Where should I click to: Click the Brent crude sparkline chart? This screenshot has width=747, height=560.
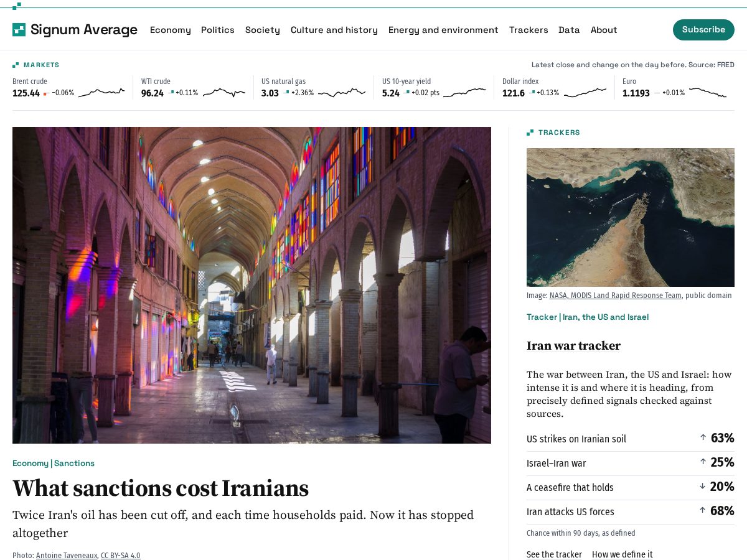pos(101,93)
